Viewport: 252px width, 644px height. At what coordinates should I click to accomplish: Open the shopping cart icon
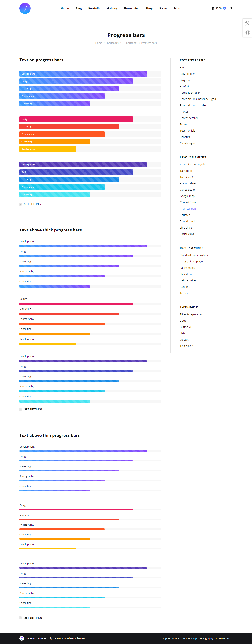213,8
